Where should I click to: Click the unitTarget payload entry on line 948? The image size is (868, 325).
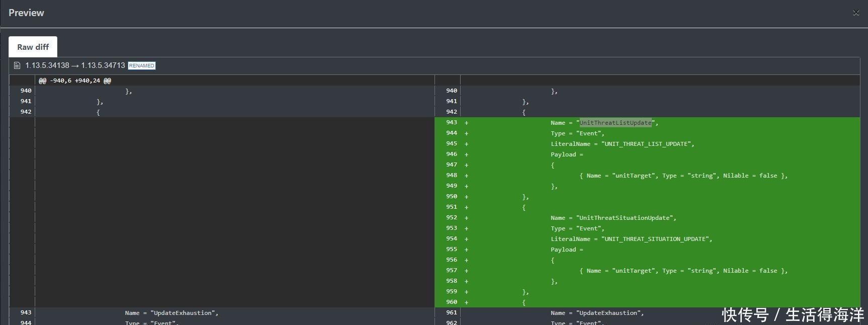[683, 176]
